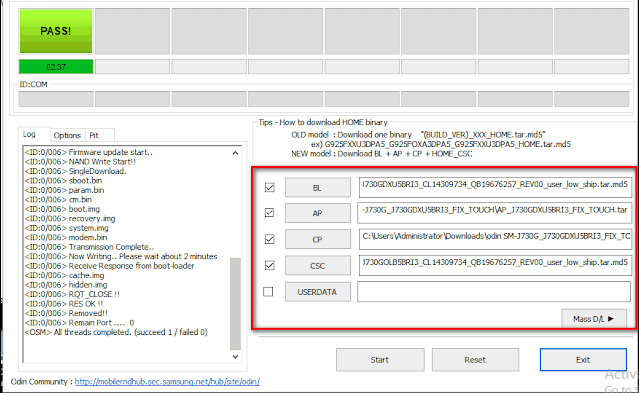The height and width of the screenshot is (393, 639).
Task: Select the 'RQT_CLOSE !!' log line
Action: (72, 294)
